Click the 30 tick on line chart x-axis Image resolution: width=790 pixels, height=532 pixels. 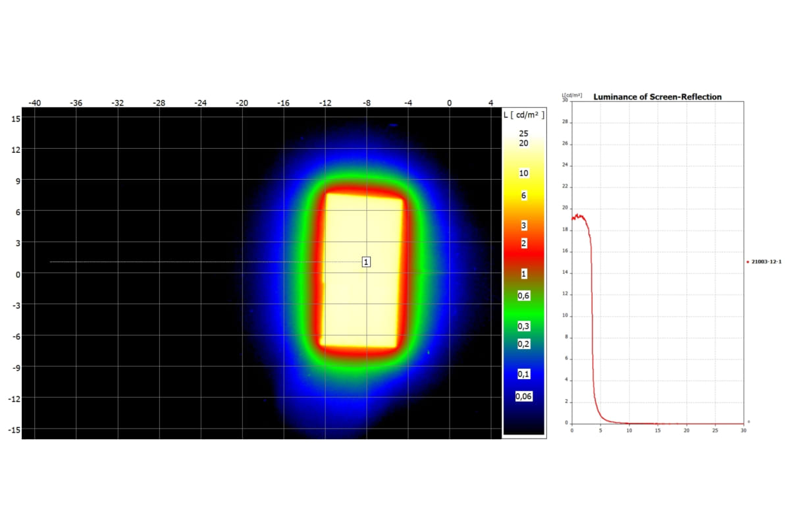point(743,430)
